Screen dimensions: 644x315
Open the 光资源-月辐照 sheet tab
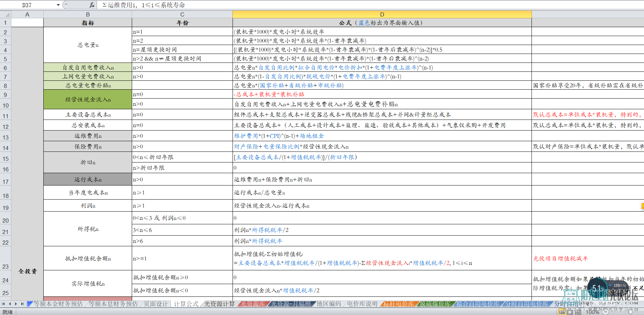291,304
